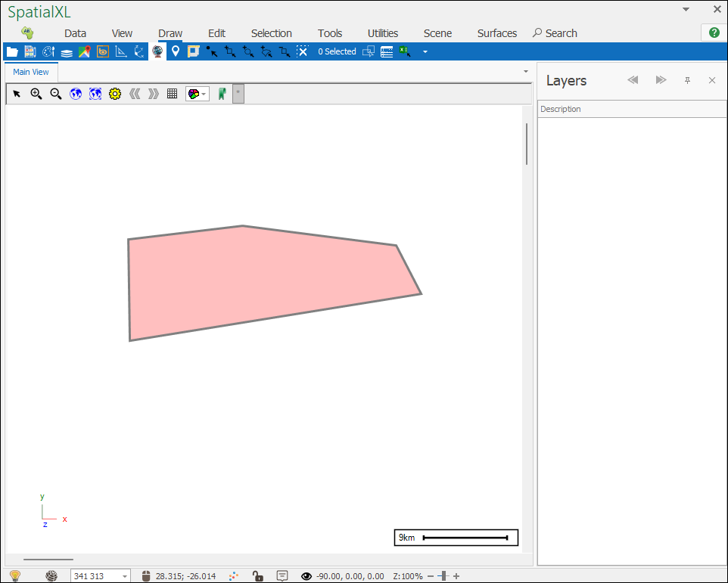This screenshot has height=583, width=728.
Task: Click the Excel export icon
Action: point(406,51)
